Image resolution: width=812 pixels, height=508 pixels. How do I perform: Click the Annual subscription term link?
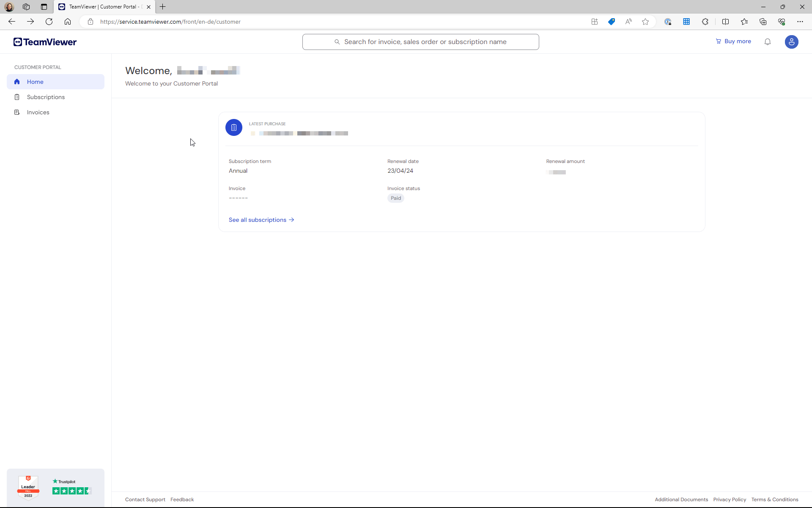point(238,170)
